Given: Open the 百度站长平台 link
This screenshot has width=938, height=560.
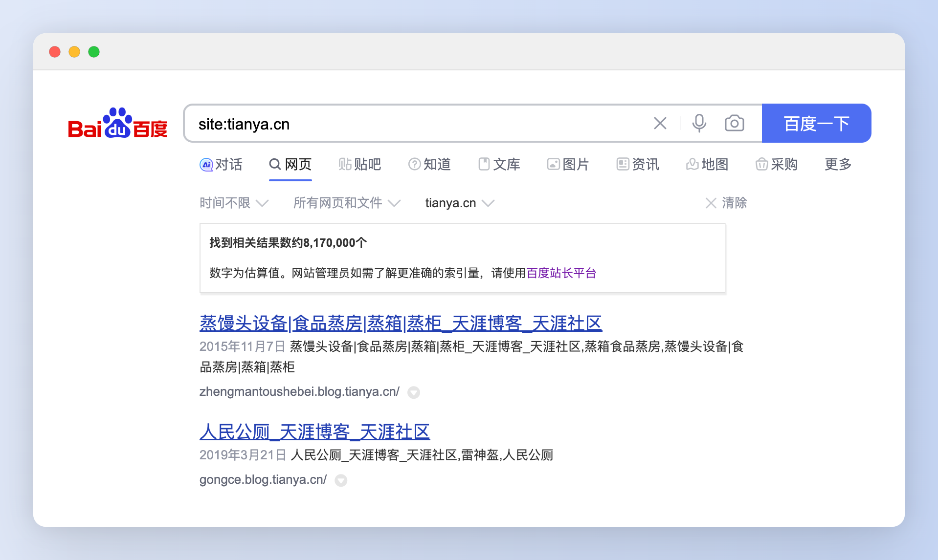Looking at the screenshot, I should pos(561,273).
